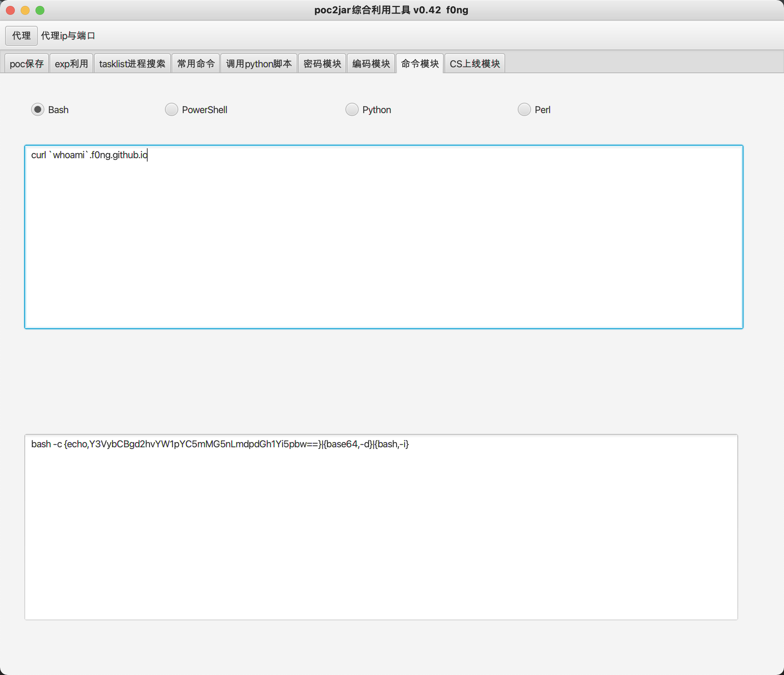The width and height of the screenshot is (784, 675).
Task: Select the 调用python脚本 tab
Action: tap(259, 64)
